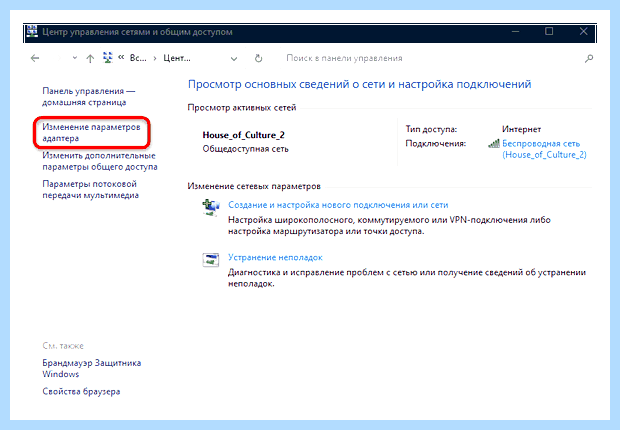Open the recent locations dropdown chevron
Screen dimensions: 620x430
tap(75, 58)
